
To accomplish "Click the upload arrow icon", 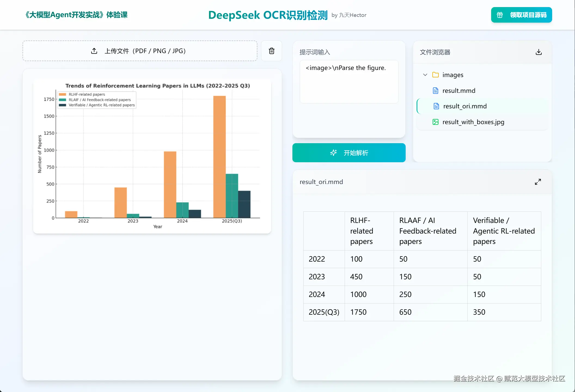I will click(94, 51).
